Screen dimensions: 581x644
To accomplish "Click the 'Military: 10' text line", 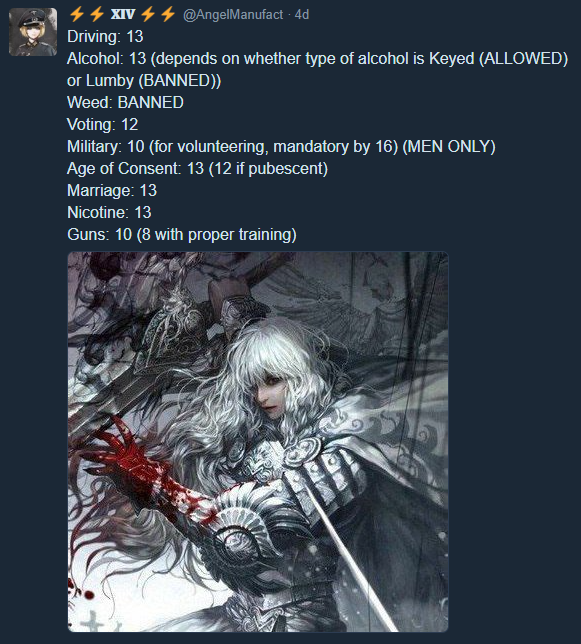I will tap(281, 147).
